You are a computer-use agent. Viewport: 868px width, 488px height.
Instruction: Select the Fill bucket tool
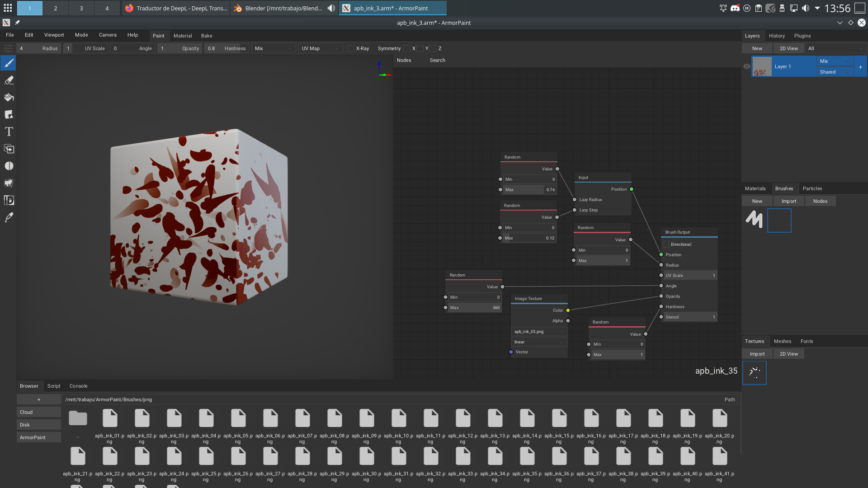9,98
